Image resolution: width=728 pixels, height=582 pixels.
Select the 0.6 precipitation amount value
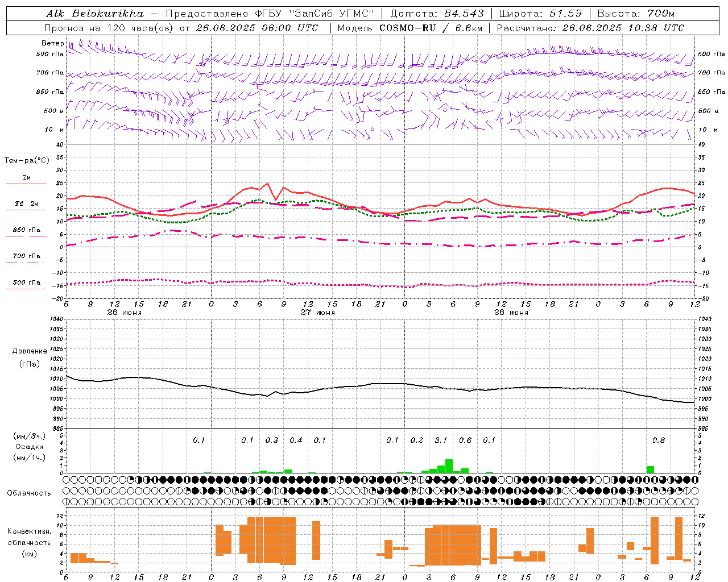click(465, 440)
